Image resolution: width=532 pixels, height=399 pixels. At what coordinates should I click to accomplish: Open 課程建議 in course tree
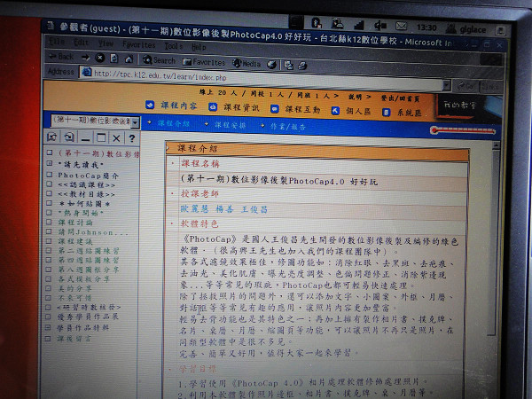(75, 241)
